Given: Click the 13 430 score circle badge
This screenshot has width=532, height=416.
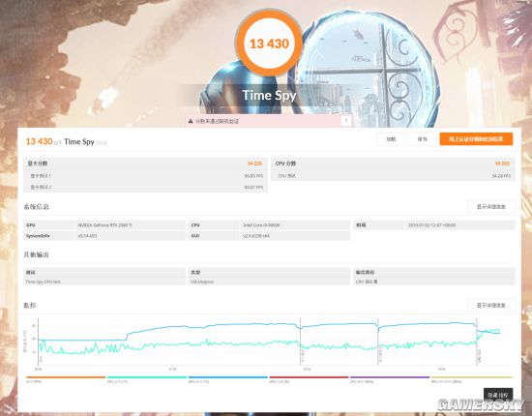Looking at the screenshot, I should coord(269,44).
